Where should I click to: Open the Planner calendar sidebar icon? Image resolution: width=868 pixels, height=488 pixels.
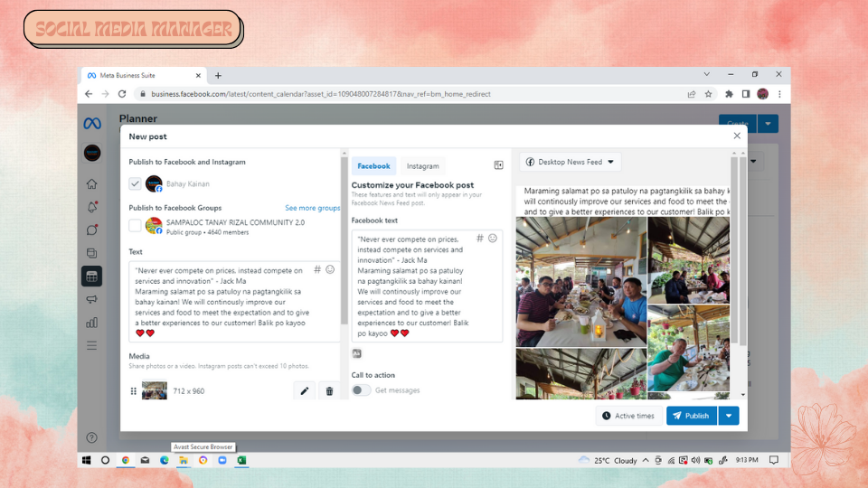92,277
